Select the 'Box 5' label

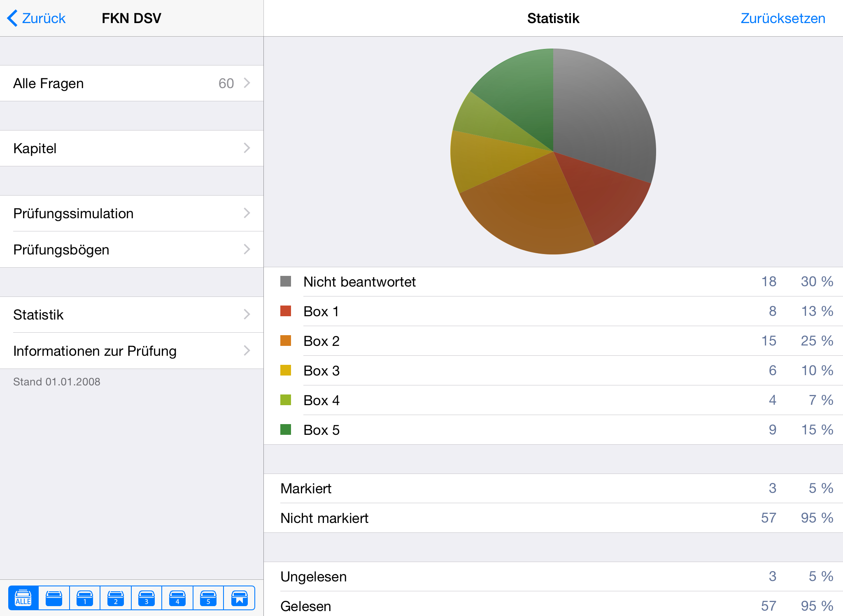321,430
